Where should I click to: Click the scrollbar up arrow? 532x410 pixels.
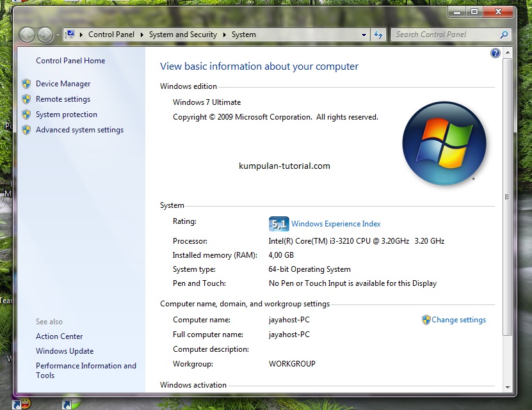(508, 52)
